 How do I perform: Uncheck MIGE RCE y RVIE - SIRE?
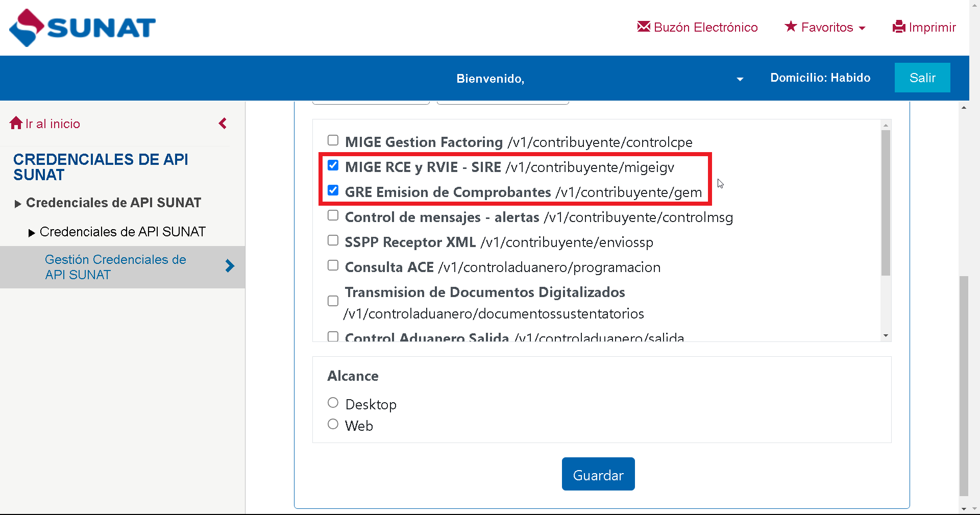[333, 165]
